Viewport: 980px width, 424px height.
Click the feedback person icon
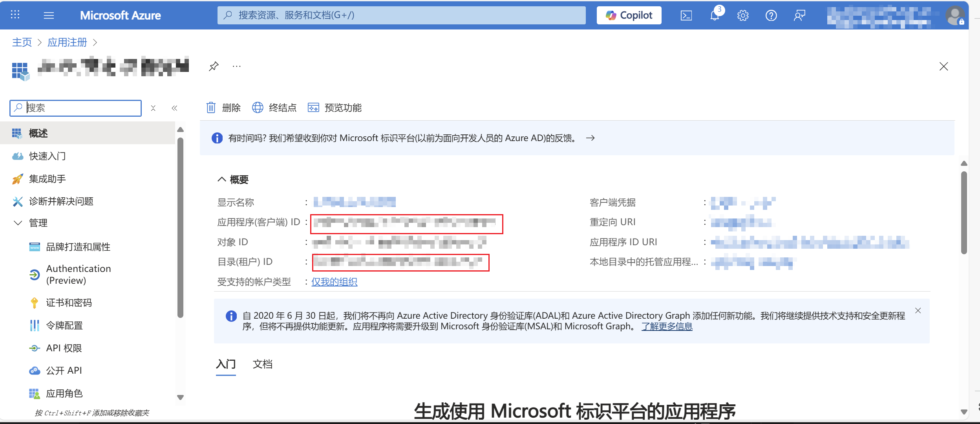(x=799, y=15)
